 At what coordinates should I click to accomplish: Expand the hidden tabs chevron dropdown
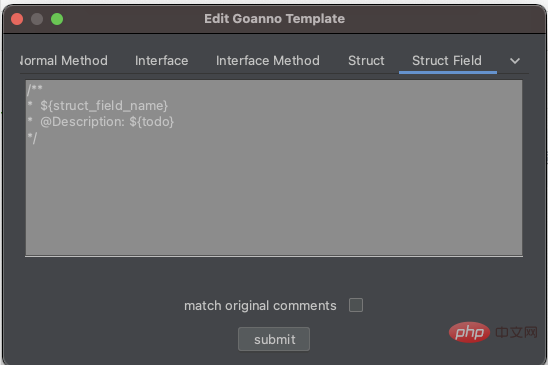point(515,61)
